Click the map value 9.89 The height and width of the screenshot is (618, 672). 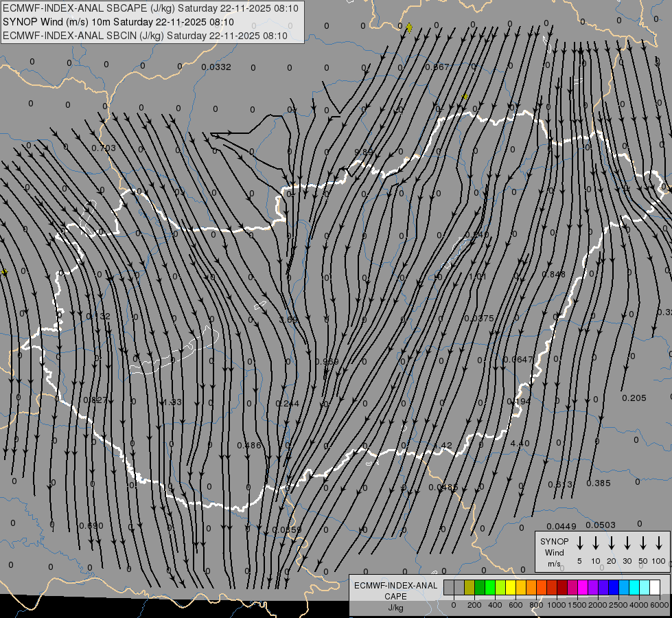[364, 152]
